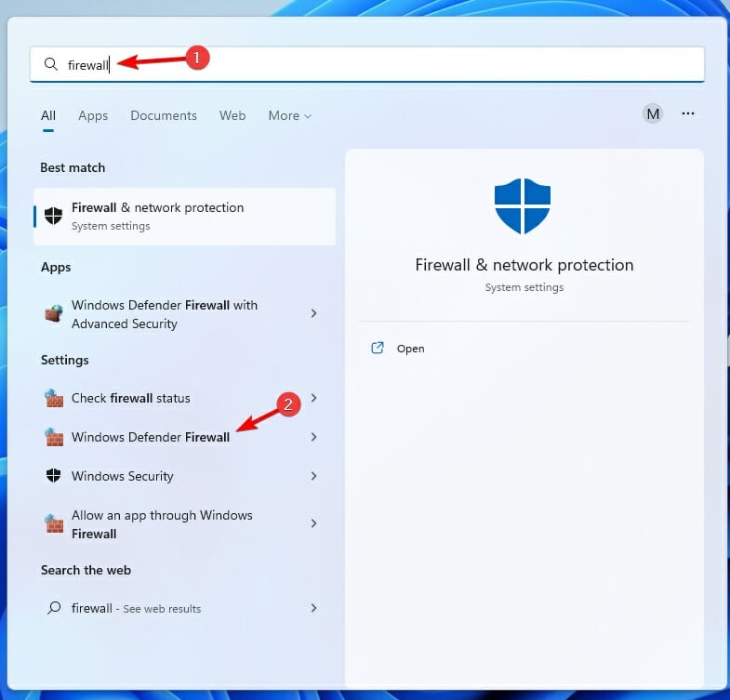
Task: Click the web search magnifier icon
Action: (x=54, y=608)
